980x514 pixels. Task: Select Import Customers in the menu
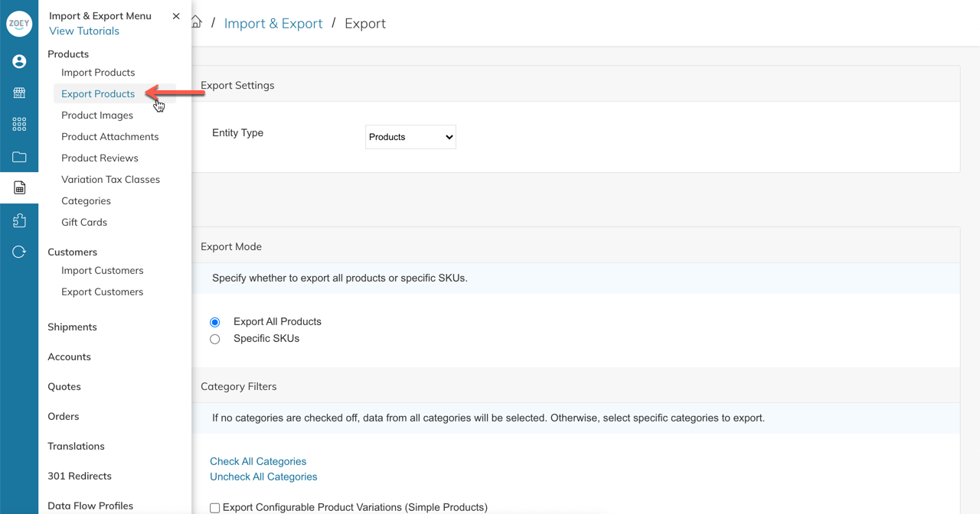103,270
